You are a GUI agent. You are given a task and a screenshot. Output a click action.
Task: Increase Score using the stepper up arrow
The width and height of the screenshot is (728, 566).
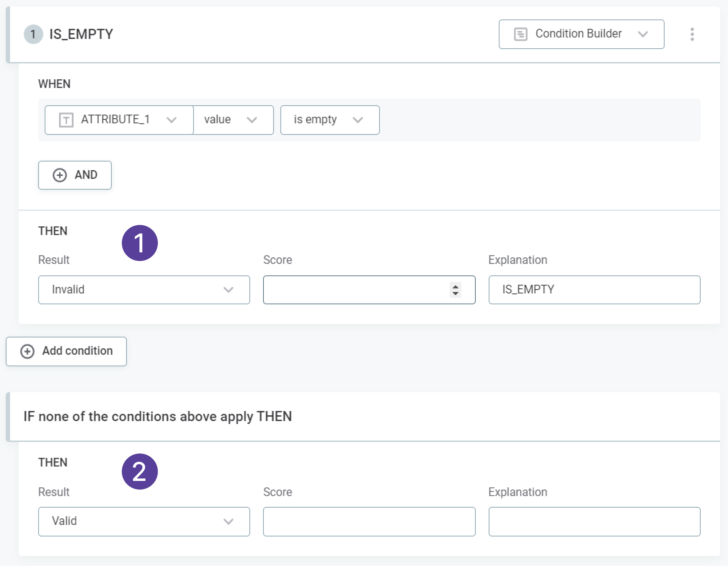click(456, 287)
